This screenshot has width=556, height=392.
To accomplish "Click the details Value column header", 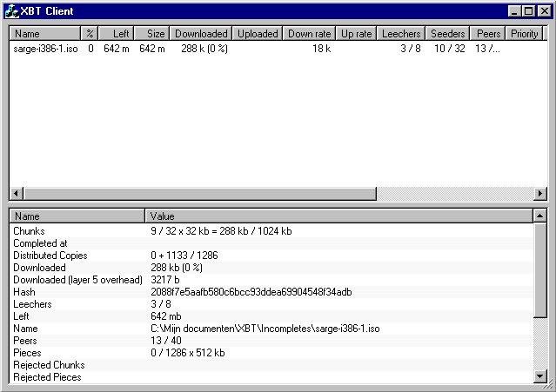I will pyautogui.click(x=338, y=216).
